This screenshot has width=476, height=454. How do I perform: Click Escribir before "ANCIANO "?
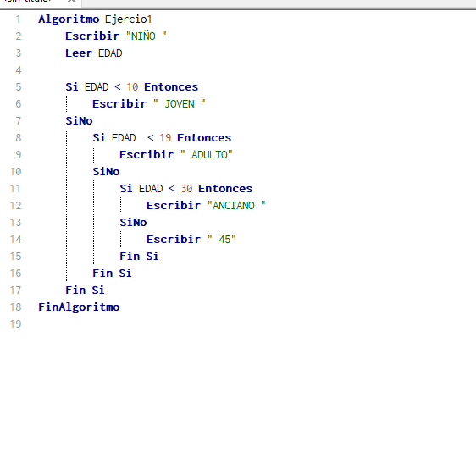point(174,206)
